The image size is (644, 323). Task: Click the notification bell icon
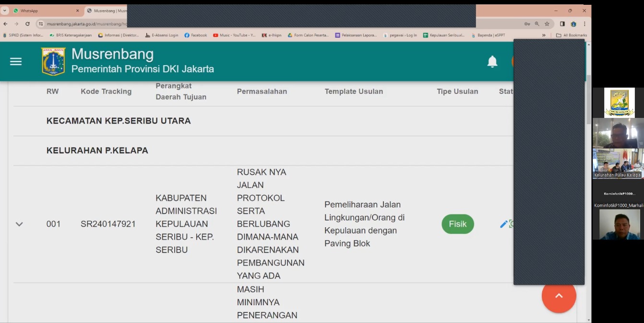click(x=492, y=61)
